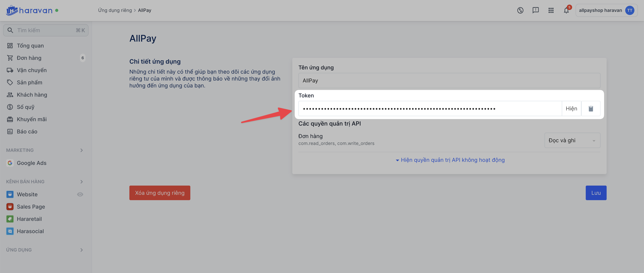Screen dimensions: 644x273
Task: Open Sản phẩm menu item
Action: (30, 82)
